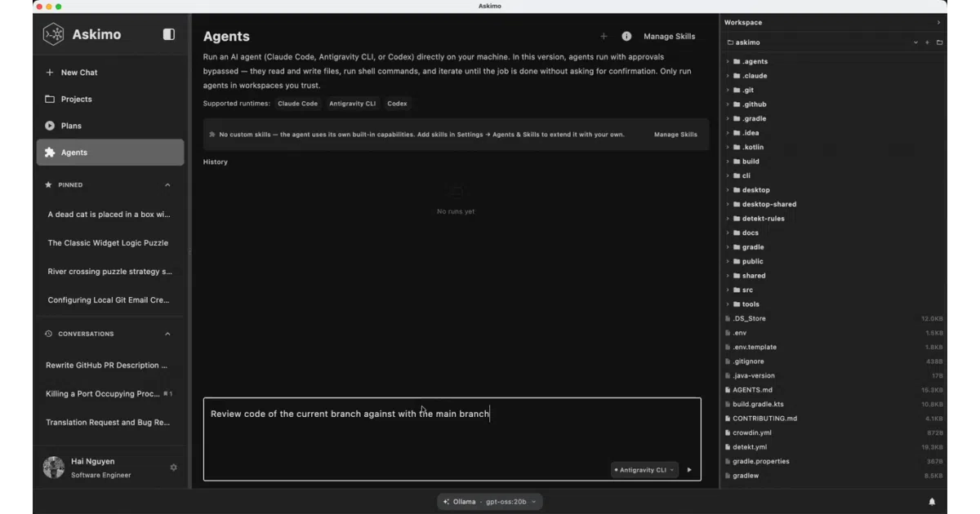Select the detekt-rules folder

pos(833,219)
